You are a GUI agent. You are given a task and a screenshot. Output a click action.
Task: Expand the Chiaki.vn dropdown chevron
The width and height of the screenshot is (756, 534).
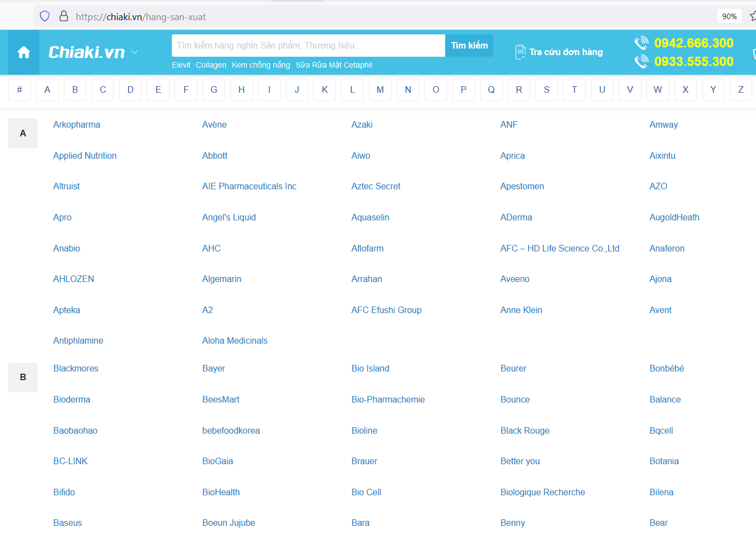[135, 52]
